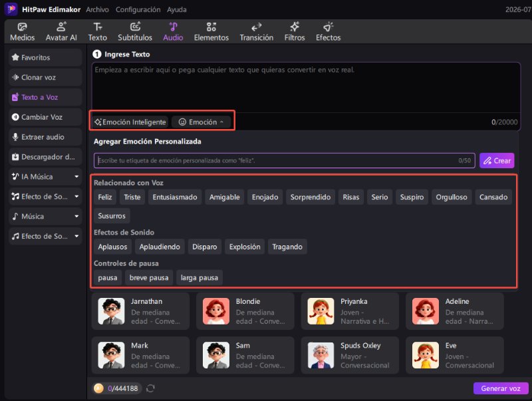Open the Descargador sidebar item

(x=45, y=157)
